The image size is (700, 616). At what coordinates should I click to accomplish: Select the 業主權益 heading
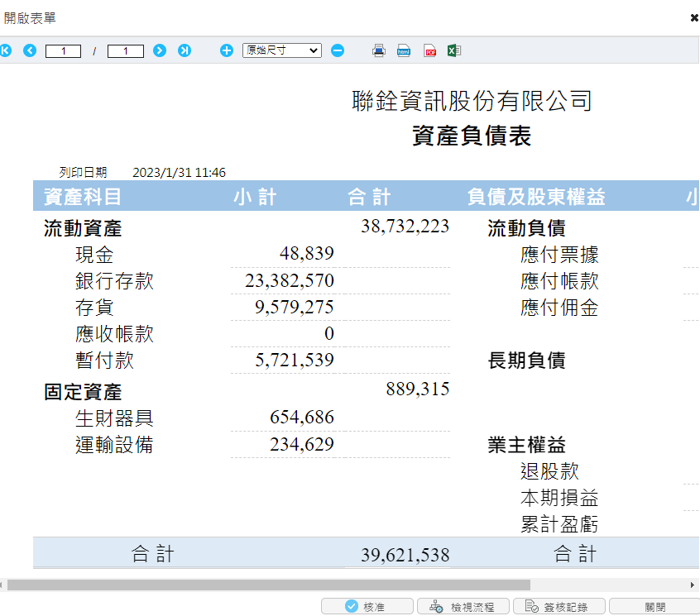526,445
